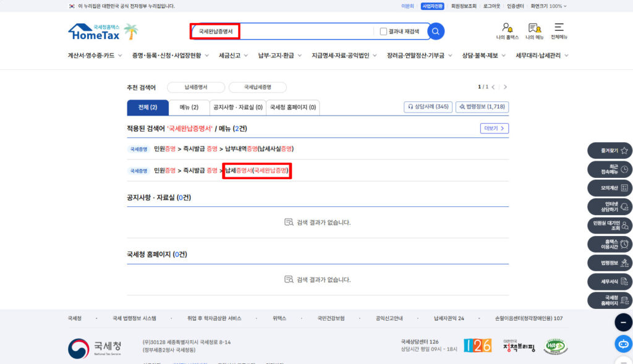Viewport: 633px width, 364px height.
Task: Open 법령정보 side button
Action: click(610, 263)
